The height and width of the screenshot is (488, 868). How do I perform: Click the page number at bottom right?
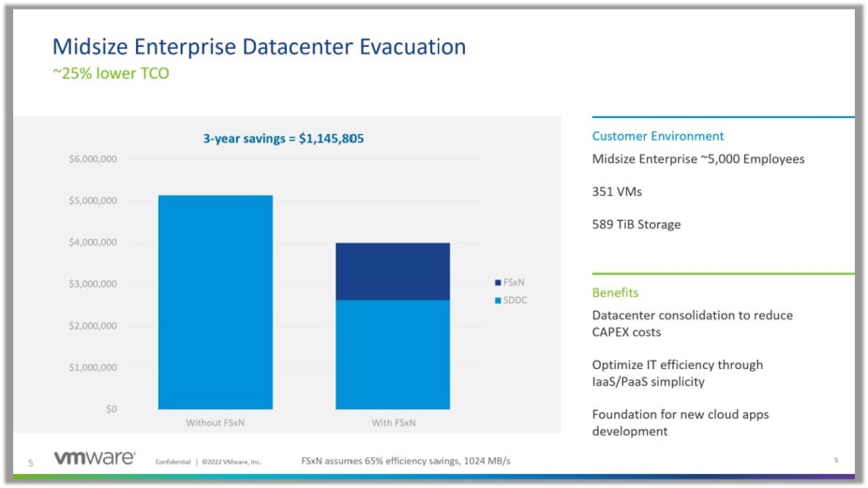pyautogui.click(x=835, y=460)
